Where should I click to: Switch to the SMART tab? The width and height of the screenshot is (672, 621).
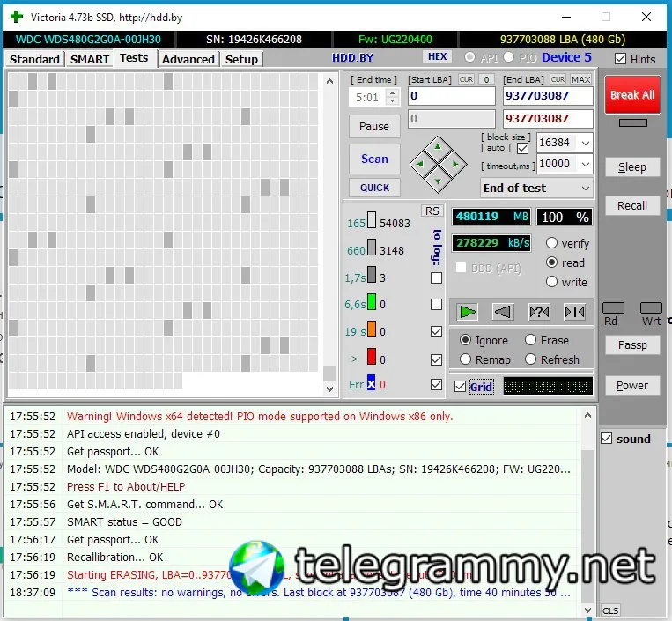(x=90, y=59)
